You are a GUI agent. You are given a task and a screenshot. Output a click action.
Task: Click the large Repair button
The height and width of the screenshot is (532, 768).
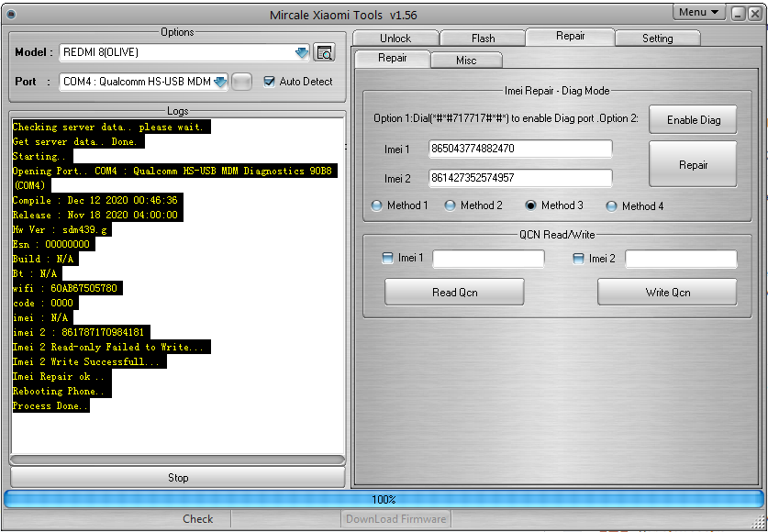coord(693,164)
